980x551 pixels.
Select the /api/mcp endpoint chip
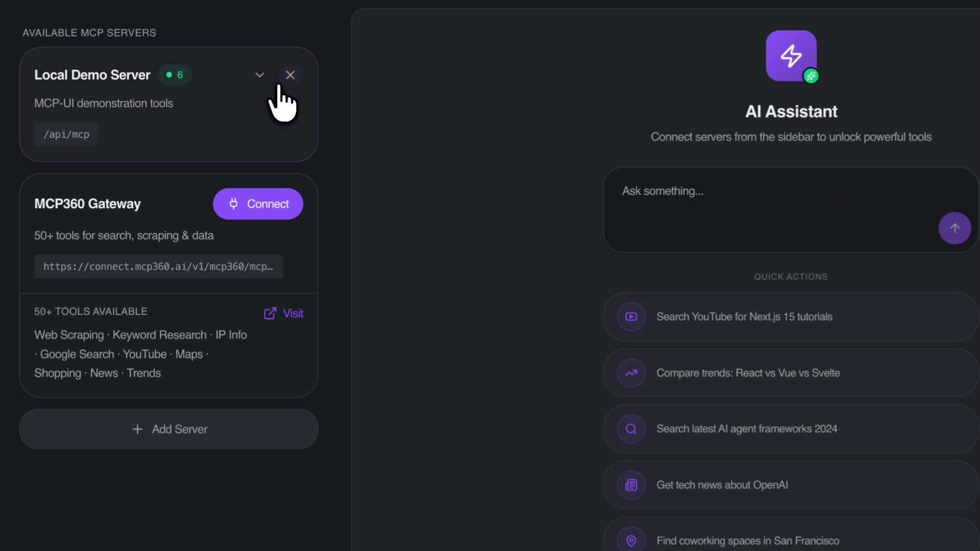coord(66,134)
